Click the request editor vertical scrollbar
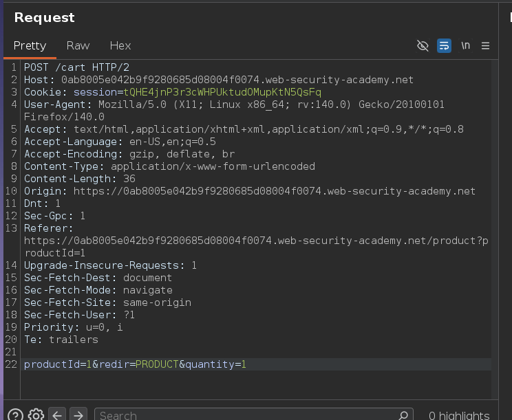 pyautogui.click(x=495, y=230)
